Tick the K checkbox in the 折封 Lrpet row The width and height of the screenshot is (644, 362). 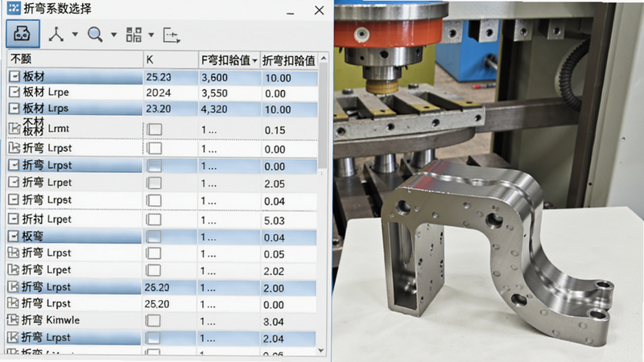[x=154, y=219]
